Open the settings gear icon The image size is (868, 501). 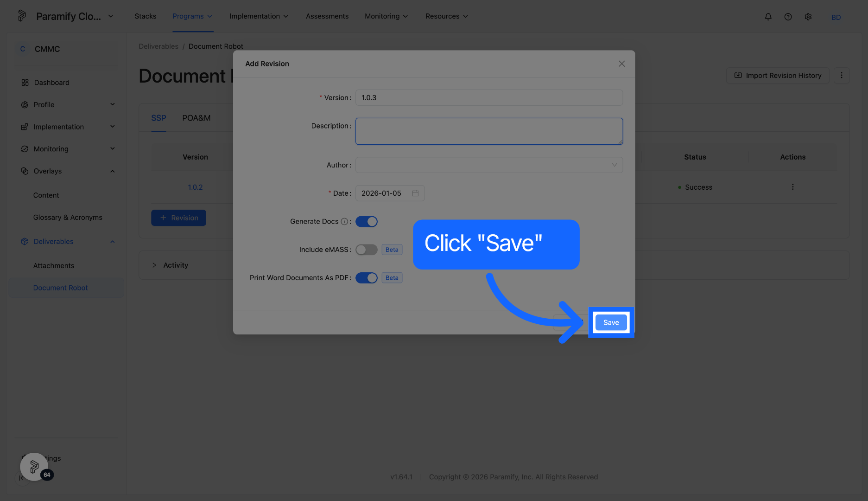(x=808, y=17)
